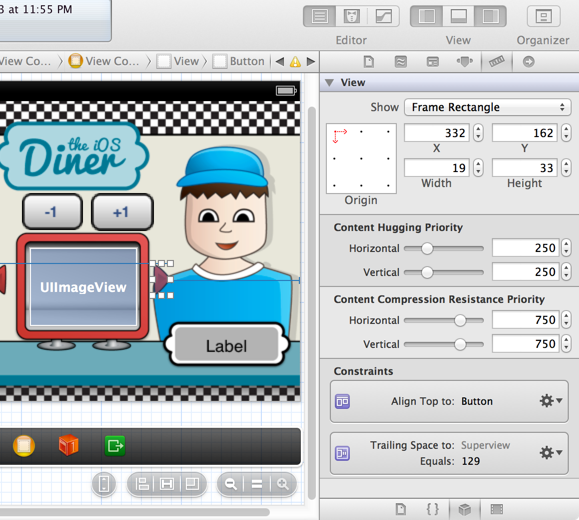Click the First Responder cube icon
The width and height of the screenshot is (579, 520).
(x=69, y=445)
